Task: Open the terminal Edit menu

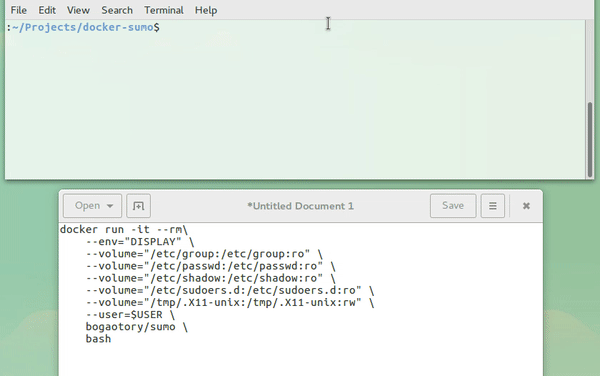Action: click(x=47, y=10)
